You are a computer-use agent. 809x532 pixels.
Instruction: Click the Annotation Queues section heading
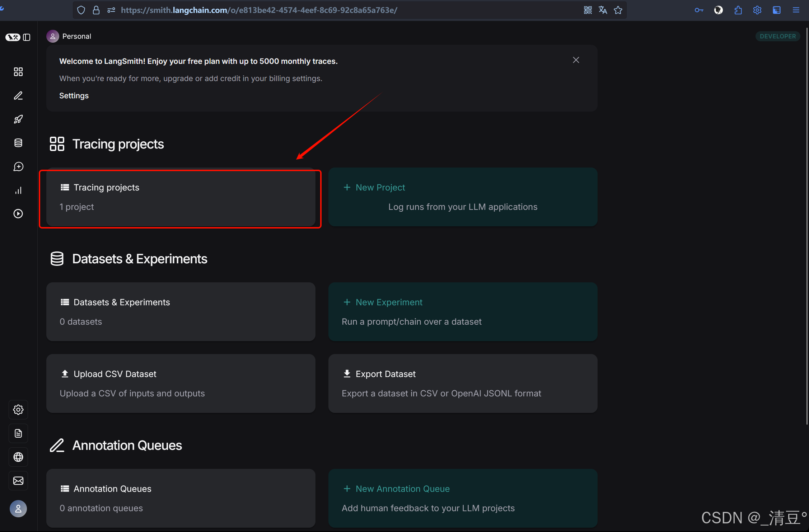(x=127, y=445)
